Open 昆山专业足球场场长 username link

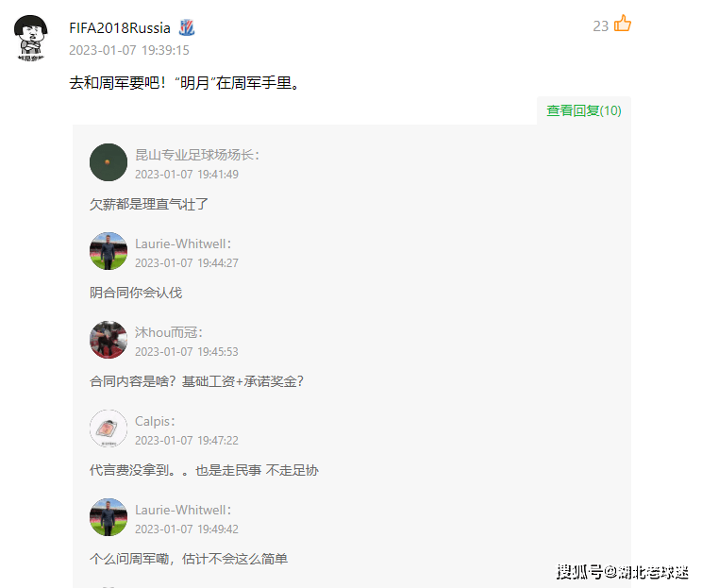[x=197, y=155]
